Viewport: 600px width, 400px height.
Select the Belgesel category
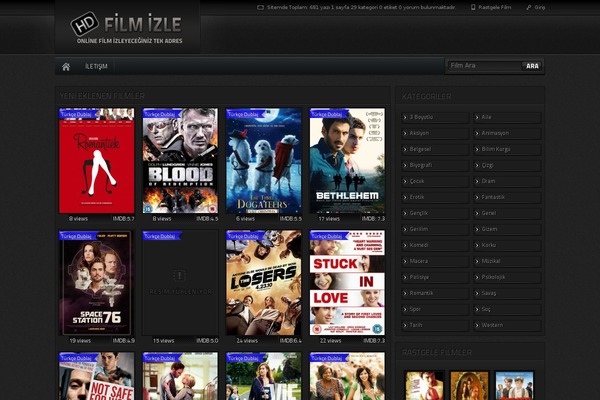pyautogui.click(x=435, y=149)
